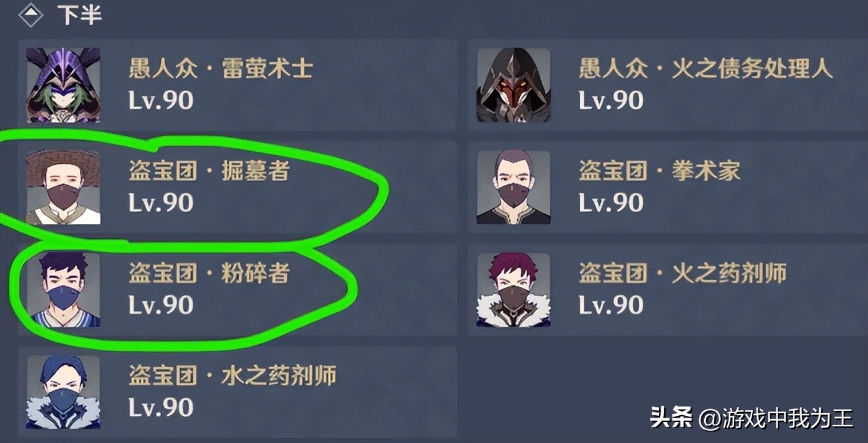Click the 火之药剂师 red-haired portrait
Viewport: 868px width, 443px height.
click(514, 290)
